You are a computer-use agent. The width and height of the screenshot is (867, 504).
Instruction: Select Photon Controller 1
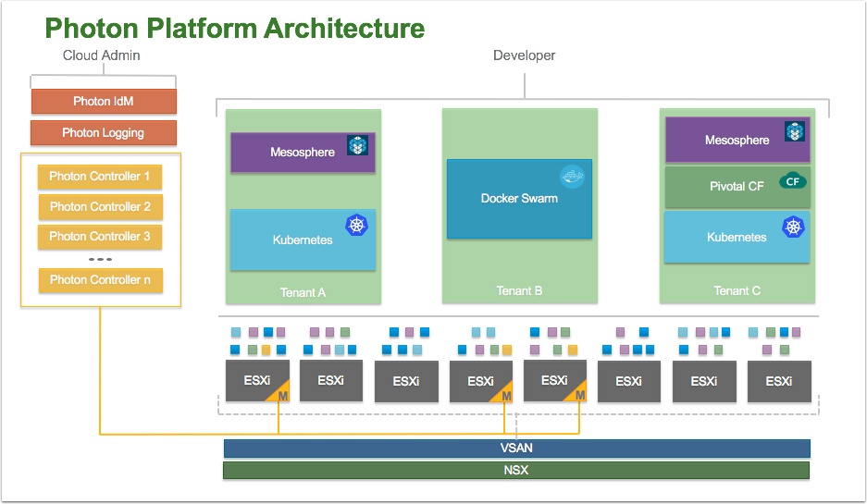click(100, 177)
